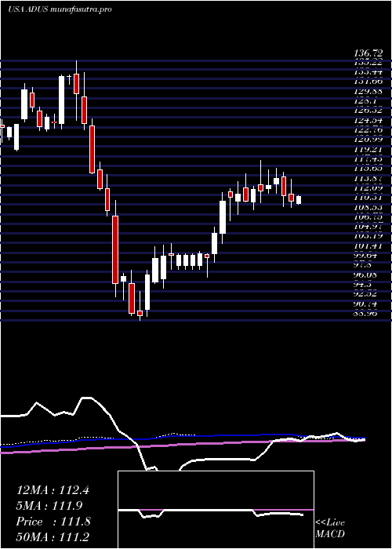Select the 136.72 price axis label
This screenshot has width=392, height=549.
[x=368, y=54]
